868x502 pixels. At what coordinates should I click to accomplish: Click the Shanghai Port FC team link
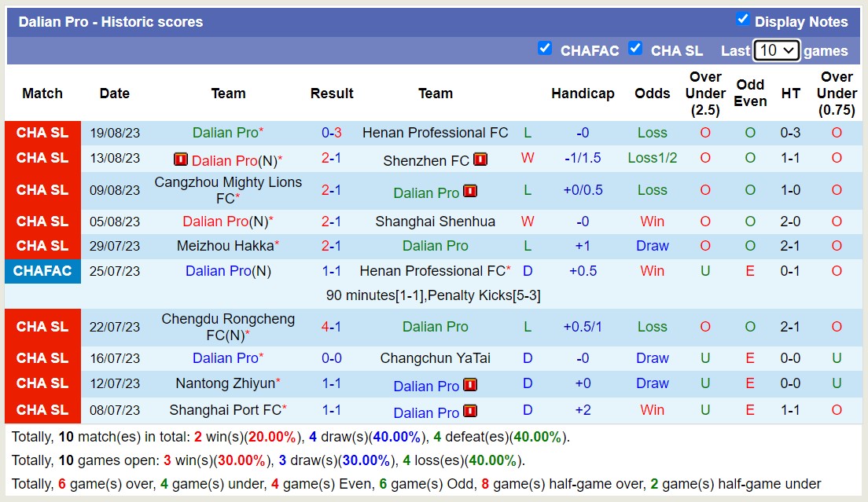click(226, 411)
